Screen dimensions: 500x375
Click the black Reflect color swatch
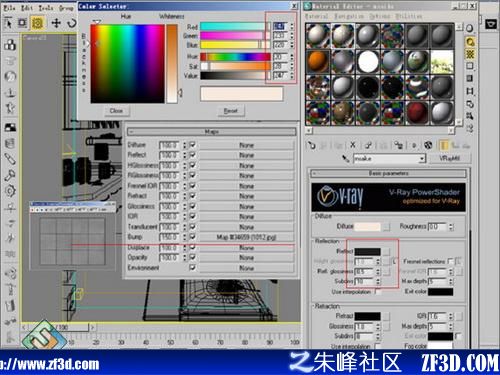tap(368, 252)
